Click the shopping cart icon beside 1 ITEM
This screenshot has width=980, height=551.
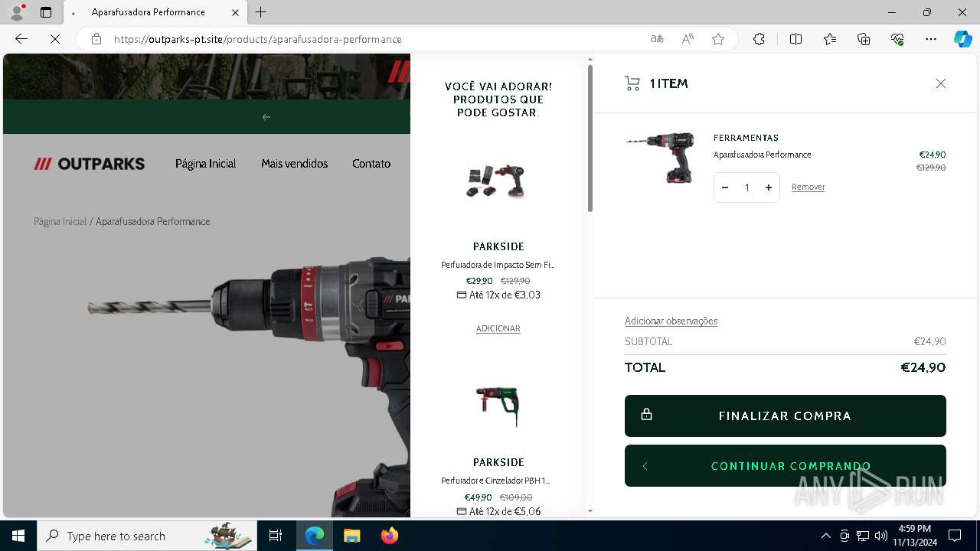pos(632,83)
